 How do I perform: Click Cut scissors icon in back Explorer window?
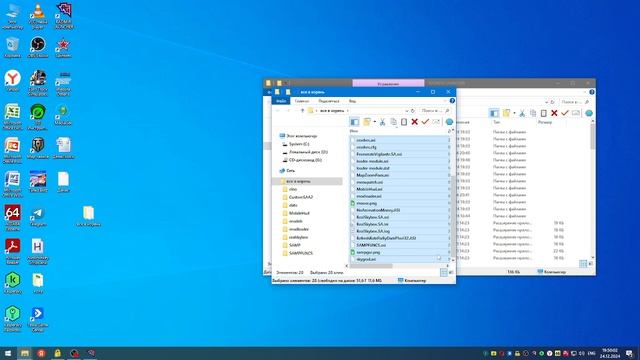(522, 113)
